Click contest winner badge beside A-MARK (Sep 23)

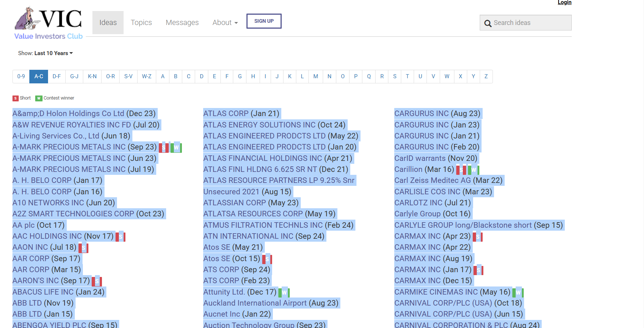176,148
